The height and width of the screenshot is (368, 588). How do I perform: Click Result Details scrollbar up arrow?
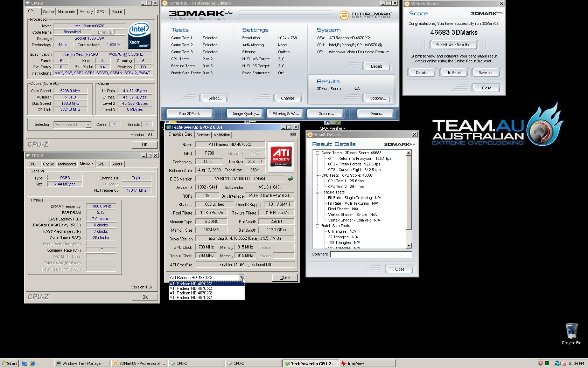click(408, 153)
